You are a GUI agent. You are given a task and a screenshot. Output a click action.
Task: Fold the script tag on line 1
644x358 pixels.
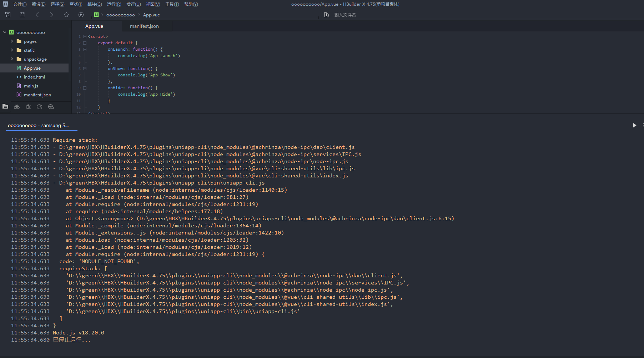[85, 36]
